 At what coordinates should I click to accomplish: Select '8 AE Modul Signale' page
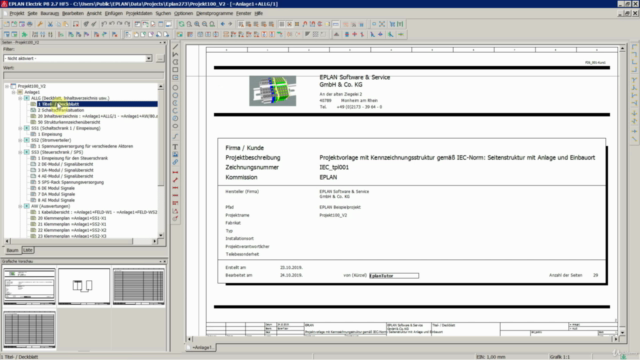click(x=56, y=200)
